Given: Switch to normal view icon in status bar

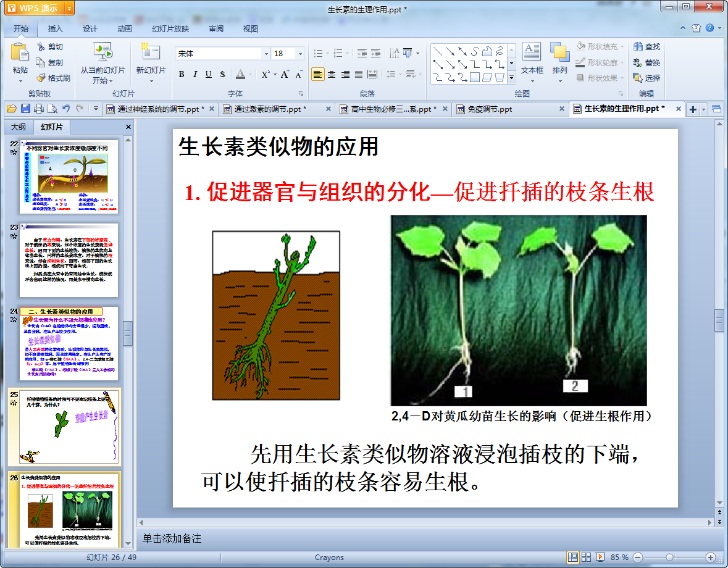Looking at the screenshot, I should (x=573, y=557).
